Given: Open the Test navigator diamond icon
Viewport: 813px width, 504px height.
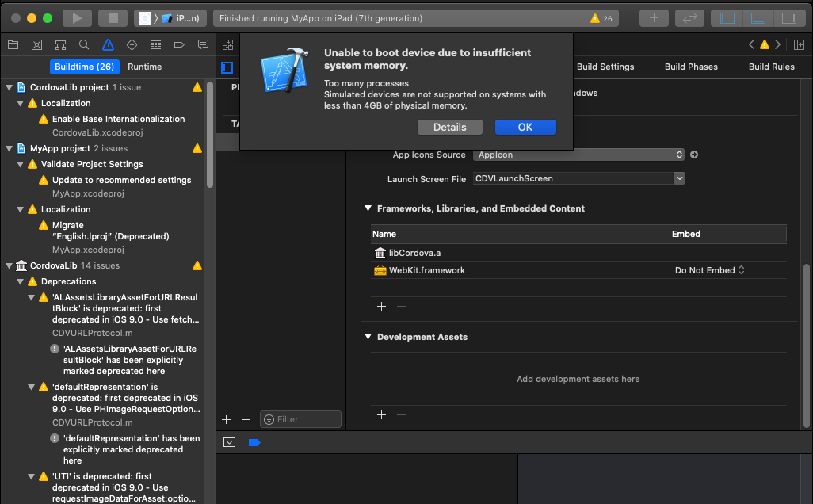Looking at the screenshot, I should (x=132, y=44).
